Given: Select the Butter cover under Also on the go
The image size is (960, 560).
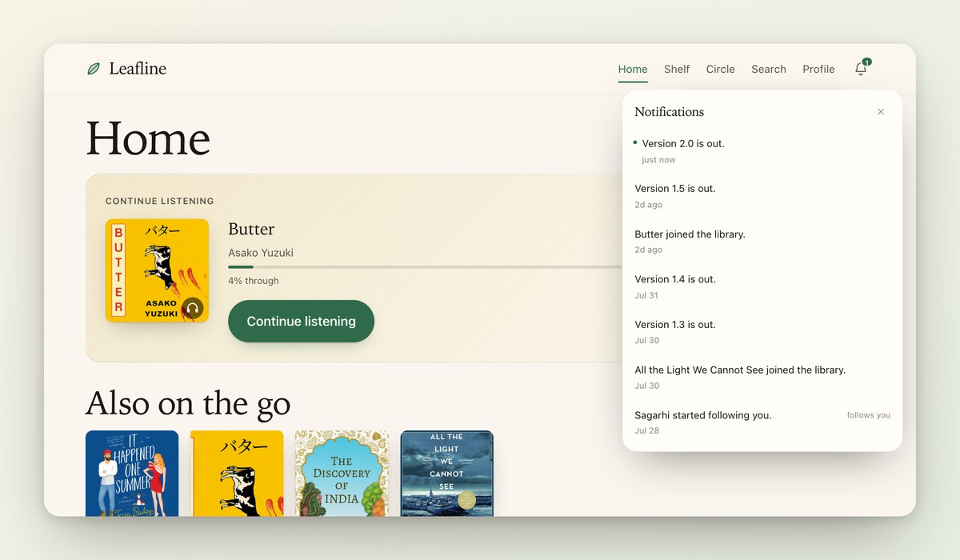Looking at the screenshot, I should point(237,474).
